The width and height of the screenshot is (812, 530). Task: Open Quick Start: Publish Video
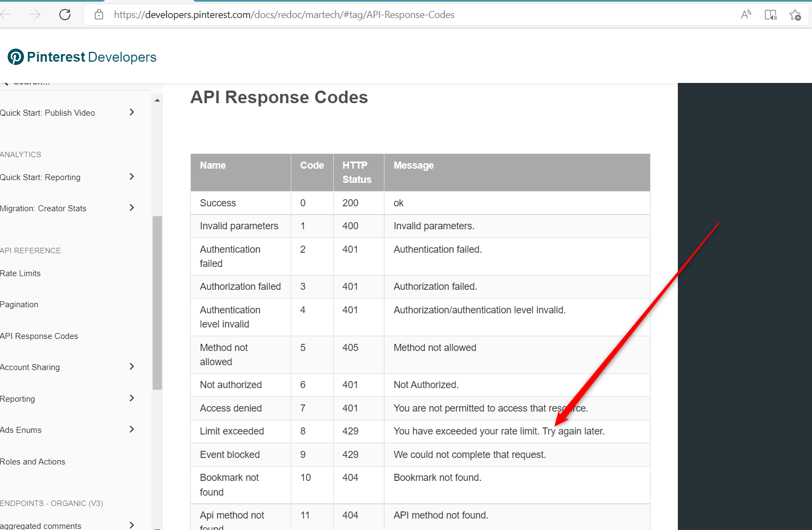pos(47,113)
